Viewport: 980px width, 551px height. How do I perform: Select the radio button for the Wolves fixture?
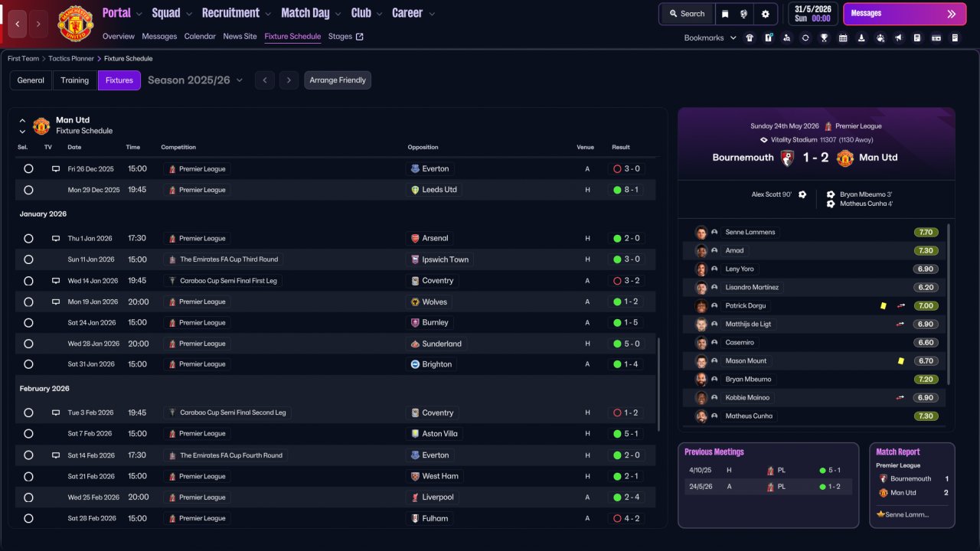28,302
